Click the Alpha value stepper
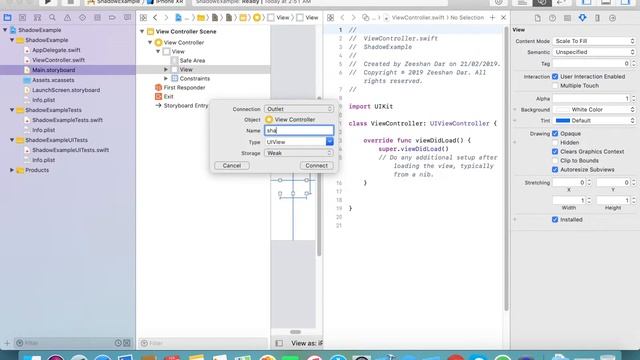 coord(633,98)
